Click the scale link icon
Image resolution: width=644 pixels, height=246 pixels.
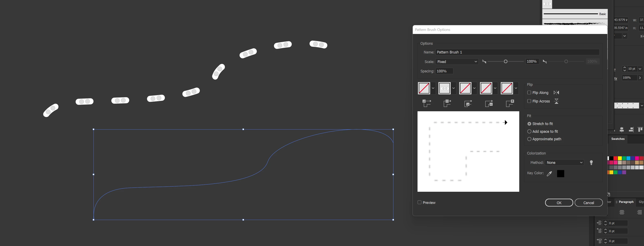(x=484, y=62)
